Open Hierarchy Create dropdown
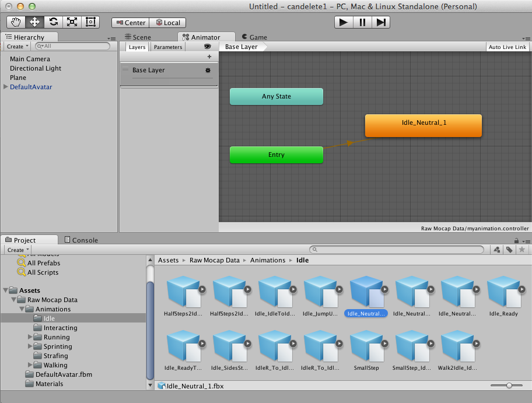 coord(17,47)
